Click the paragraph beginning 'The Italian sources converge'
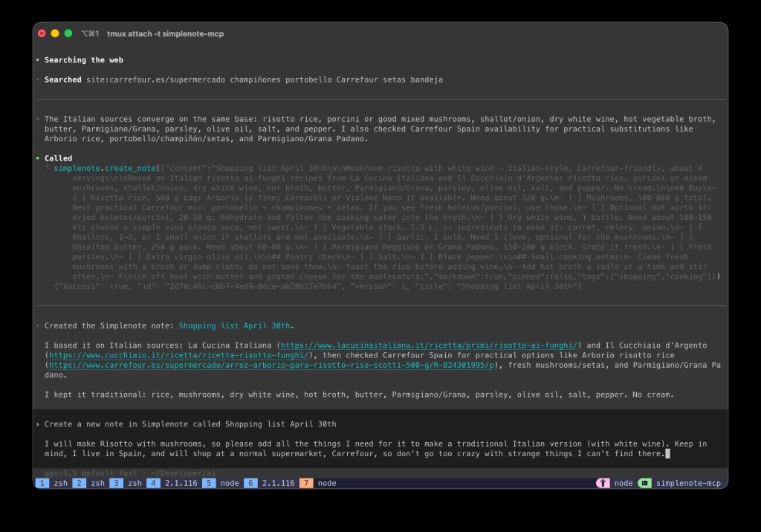The width and height of the screenshot is (761, 532). 380,129
